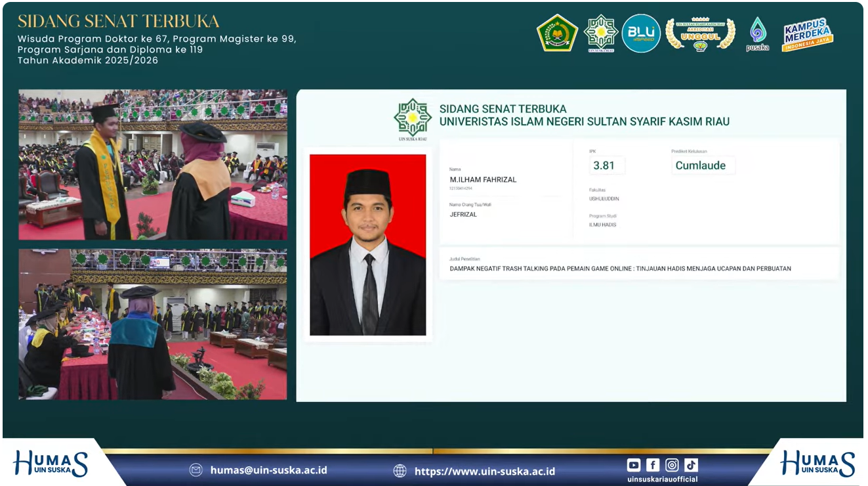Select the bottom-left ceremony camera feed
Image resolution: width=868 pixels, height=486 pixels.
click(153, 324)
